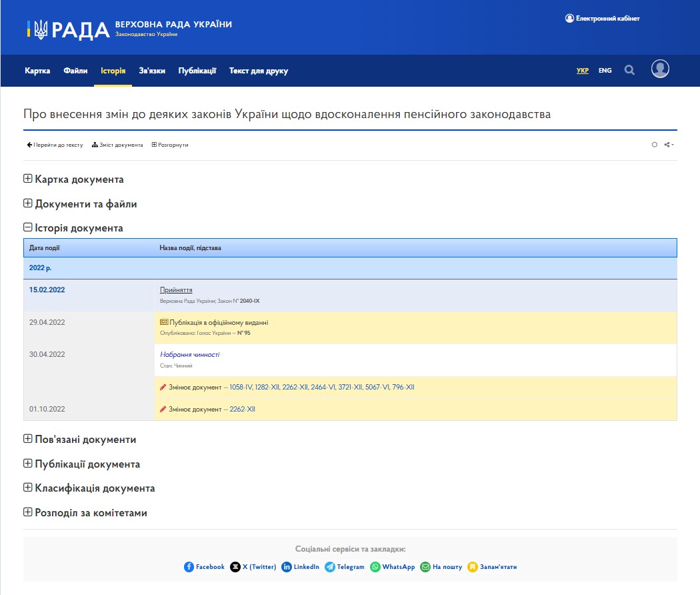700x595 pixels.
Task: Select the Історія tab
Action: tap(113, 71)
